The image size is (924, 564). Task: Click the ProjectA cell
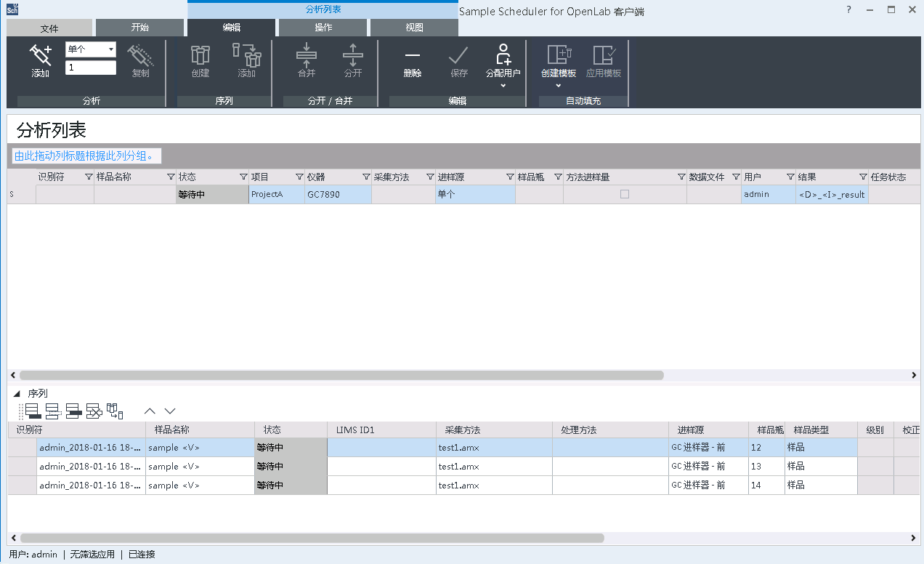(277, 194)
